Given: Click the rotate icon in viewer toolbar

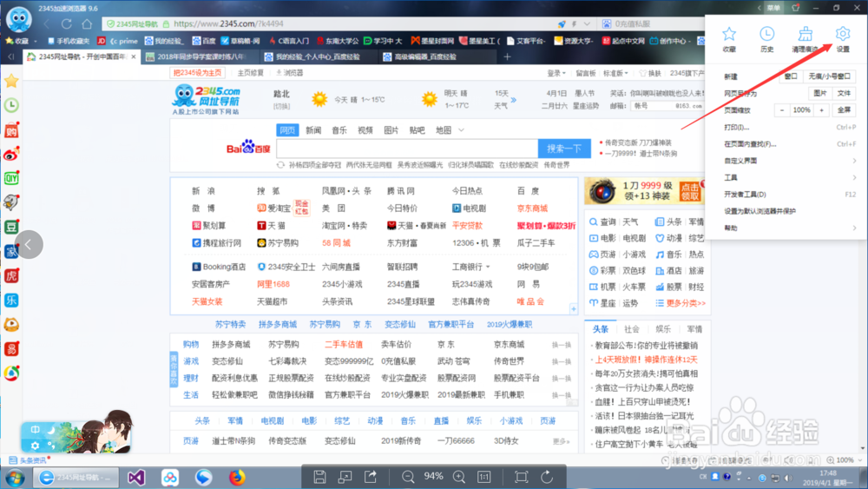Looking at the screenshot, I should tap(546, 477).
